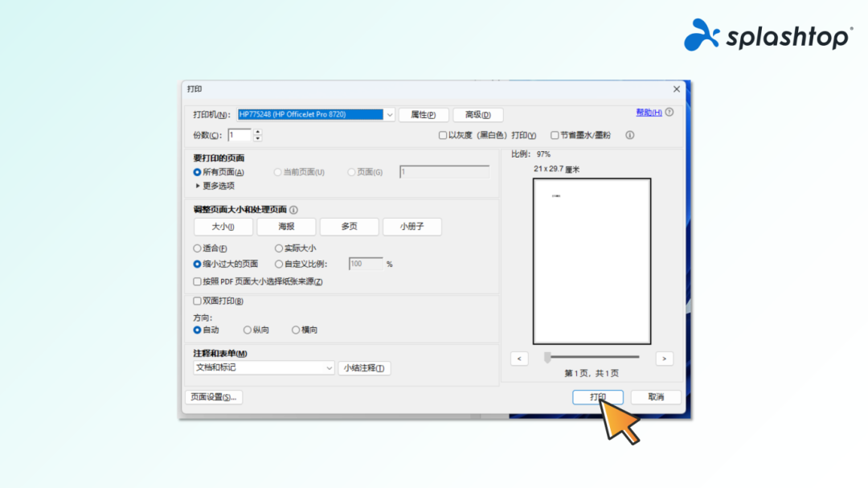Click the Splashtop logo
Viewport: 868px width, 488px height.
coord(767,35)
